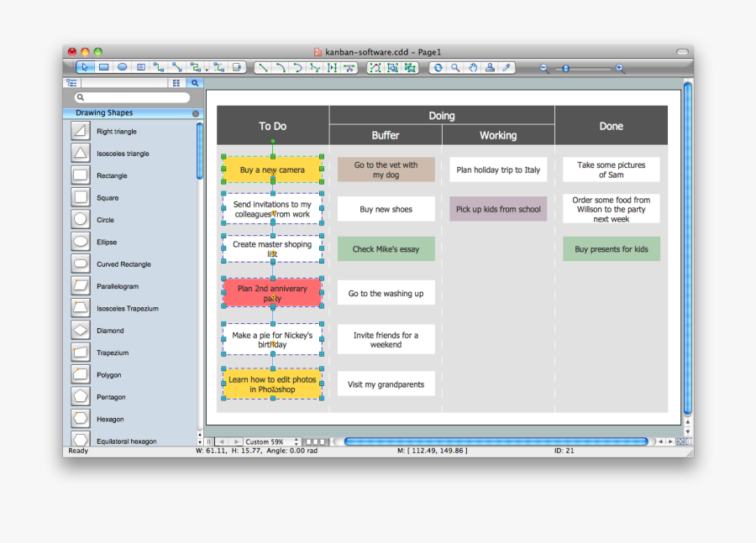Close the Drawing Shapes library panel
756x543 pixels.
(196, 113)
